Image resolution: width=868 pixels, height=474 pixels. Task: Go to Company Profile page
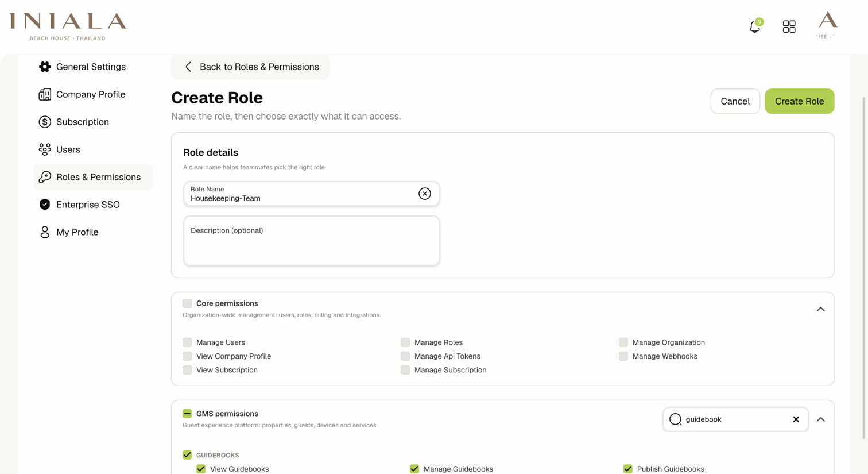pyautogui.click(x=93, y=94)
